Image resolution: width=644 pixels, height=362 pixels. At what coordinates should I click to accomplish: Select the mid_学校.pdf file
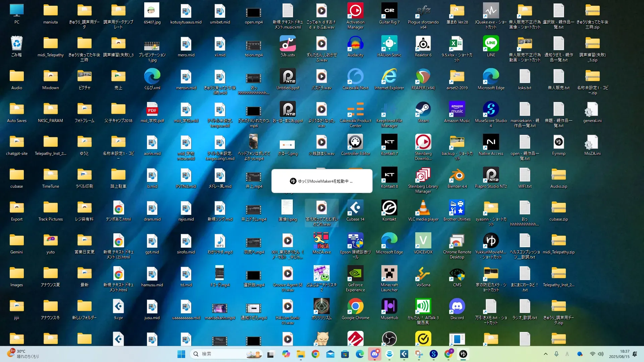coord(152,110)
